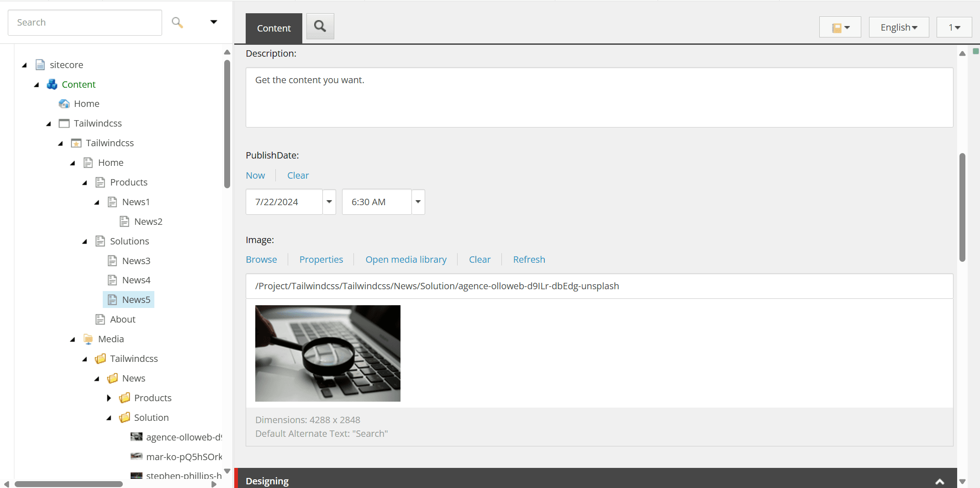Click the magnifier icon beside the tree search box
Screen dimensions: 980x488
coord(177,22)
